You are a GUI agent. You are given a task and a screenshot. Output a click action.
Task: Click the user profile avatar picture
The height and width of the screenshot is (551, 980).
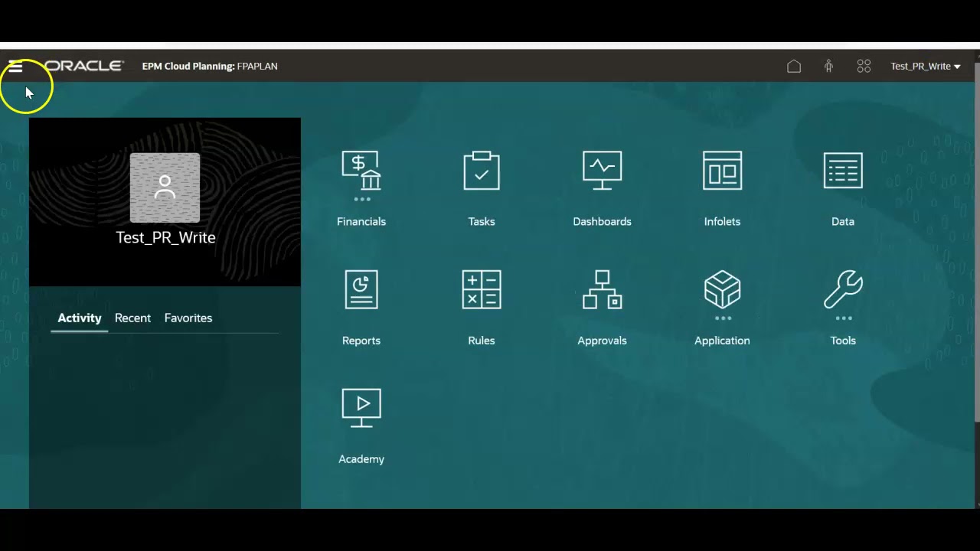click(x=165, y=187)
